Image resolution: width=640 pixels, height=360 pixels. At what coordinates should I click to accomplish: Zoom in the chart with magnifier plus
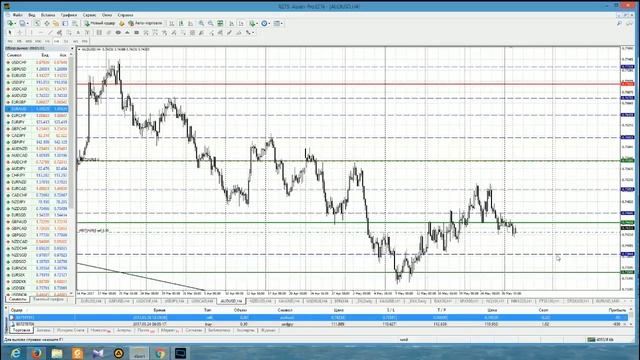pos(201,23)
